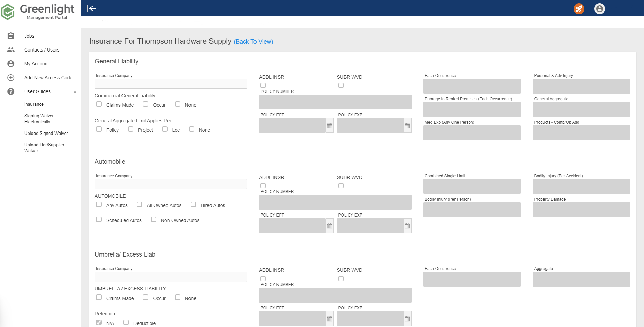Viewport: 644px width, 327px height.
Task: Click General Liability Each Occurrence field
Action: coord(472,86)
